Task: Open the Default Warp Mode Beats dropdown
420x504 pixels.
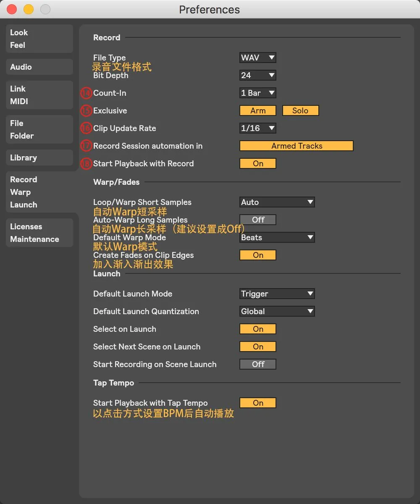Action: tap(277, 237)
